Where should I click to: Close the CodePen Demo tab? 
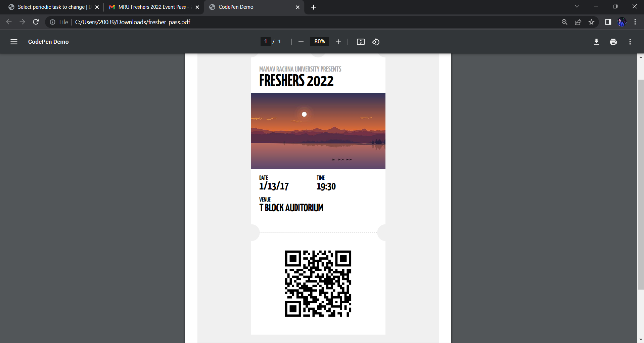click(297, 7)
